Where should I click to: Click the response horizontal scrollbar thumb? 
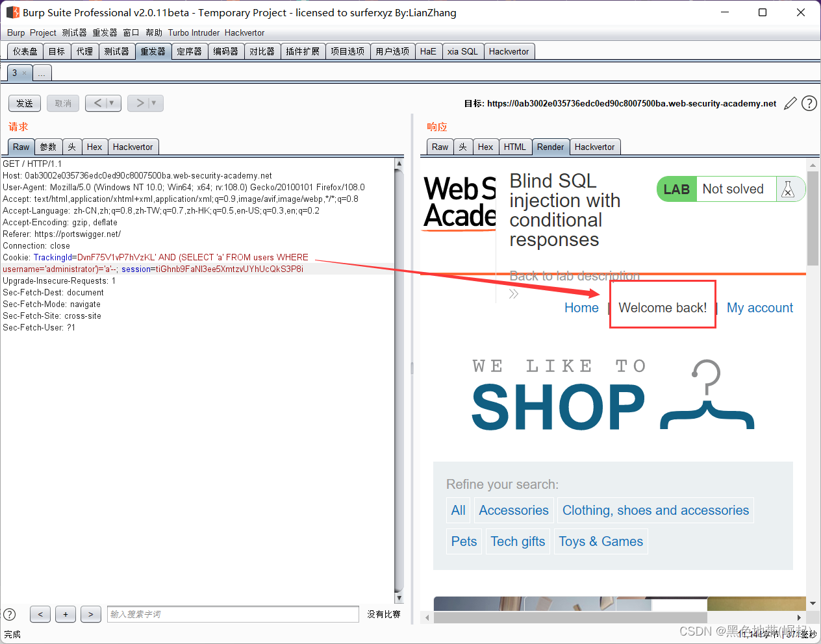point(570,617)
